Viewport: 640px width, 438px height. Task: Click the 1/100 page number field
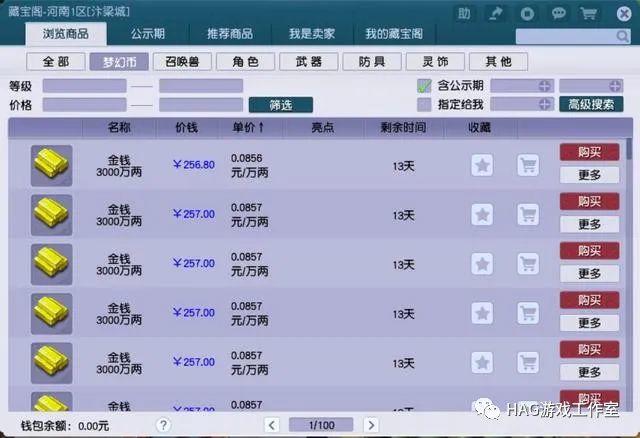[x=321, y=425]
